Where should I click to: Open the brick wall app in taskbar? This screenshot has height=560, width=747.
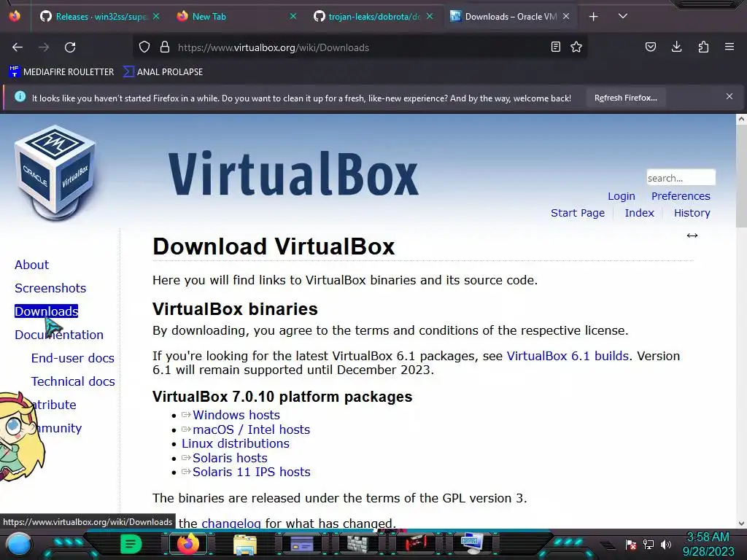[x=357, y=544]
